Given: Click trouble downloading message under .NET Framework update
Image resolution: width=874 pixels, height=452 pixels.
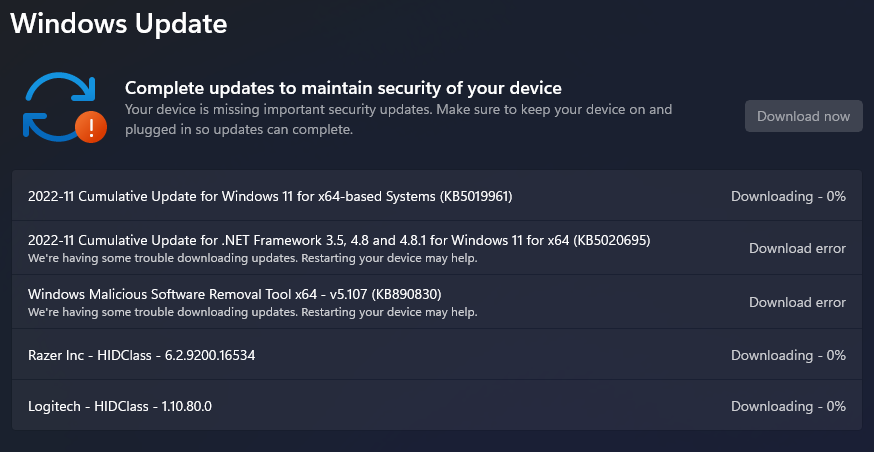Looking at the screenshot, I should (x=252, y=258).
